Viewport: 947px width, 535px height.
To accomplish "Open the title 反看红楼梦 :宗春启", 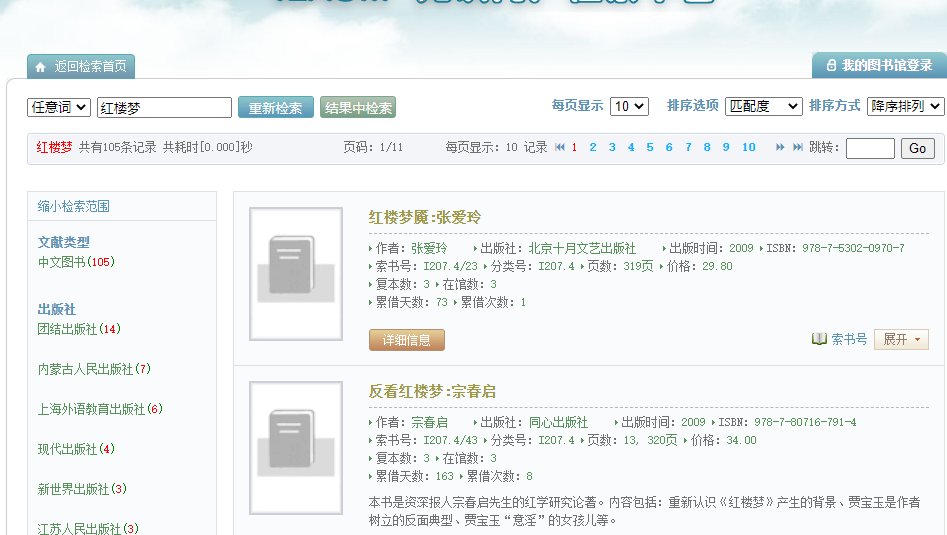I will (432, 391).
